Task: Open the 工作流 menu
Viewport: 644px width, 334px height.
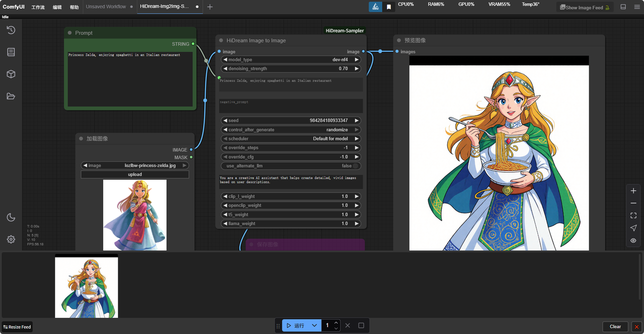Action: [x=38, y=7]
